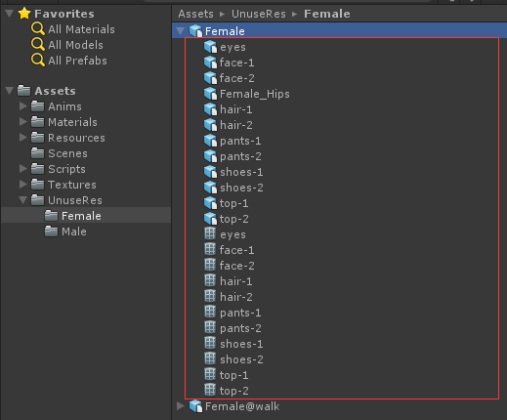Screen dimensions: 507x420
Task: Click the Female model prefab cube icon
Action: click(x=195, y=31)
